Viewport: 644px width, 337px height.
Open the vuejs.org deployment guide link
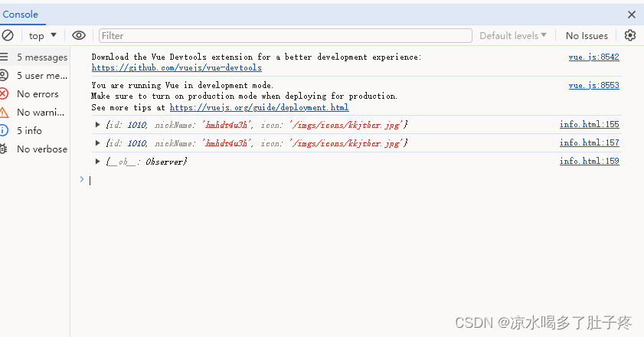[x=259, y=108]
